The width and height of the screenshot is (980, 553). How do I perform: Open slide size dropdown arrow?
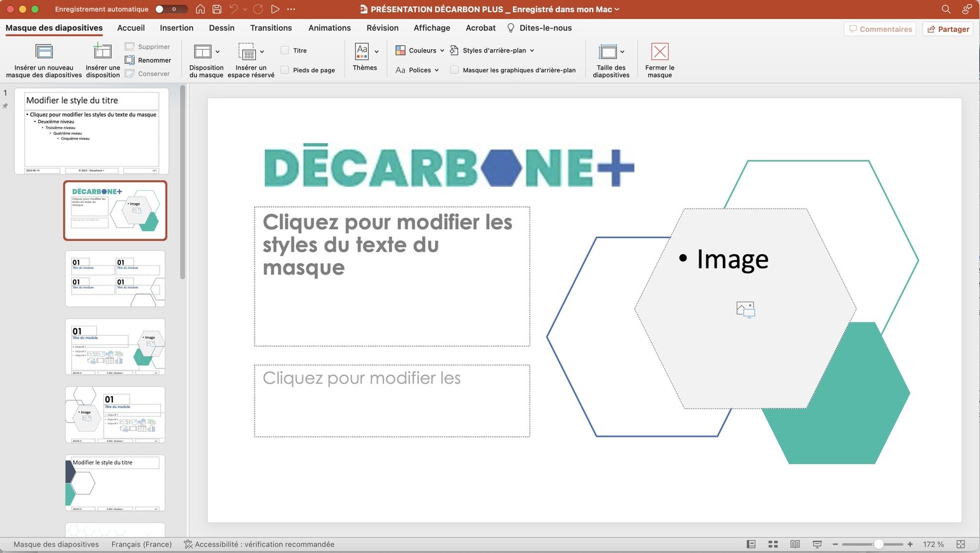pyautogui.click(x=622, y=52)
